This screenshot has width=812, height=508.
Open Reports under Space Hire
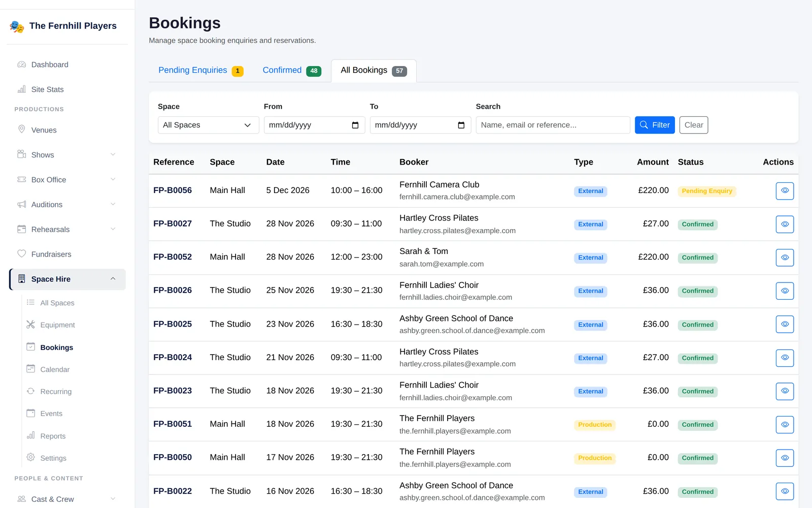pyautogui.click(x=74, y=436)
